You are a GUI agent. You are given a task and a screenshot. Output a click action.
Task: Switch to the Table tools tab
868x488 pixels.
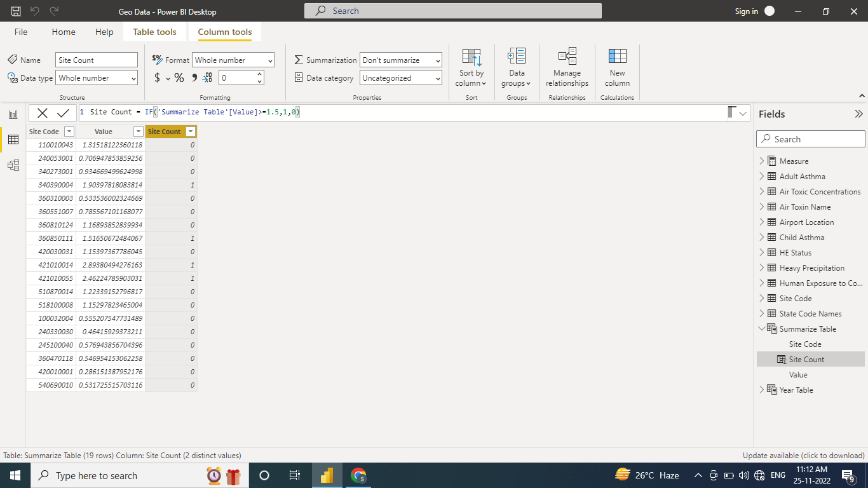click(154, 32)
